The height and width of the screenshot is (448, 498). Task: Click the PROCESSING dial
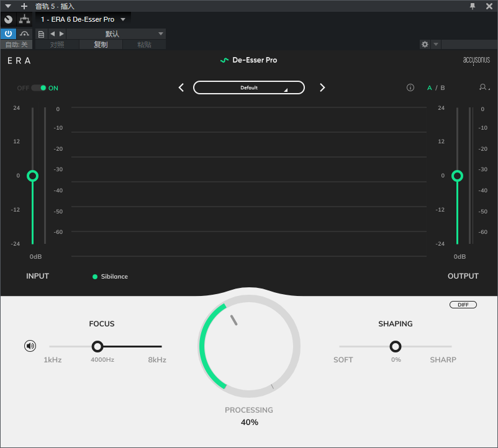pos(249,346)
